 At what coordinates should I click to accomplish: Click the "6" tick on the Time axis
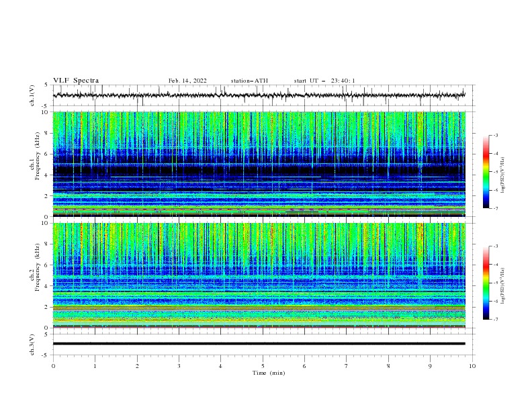coord(304,366)
